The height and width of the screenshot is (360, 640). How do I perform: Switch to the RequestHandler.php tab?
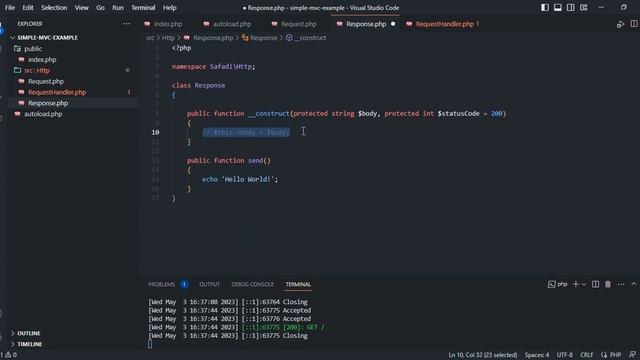pyautogui.click(x=445, y=24)
